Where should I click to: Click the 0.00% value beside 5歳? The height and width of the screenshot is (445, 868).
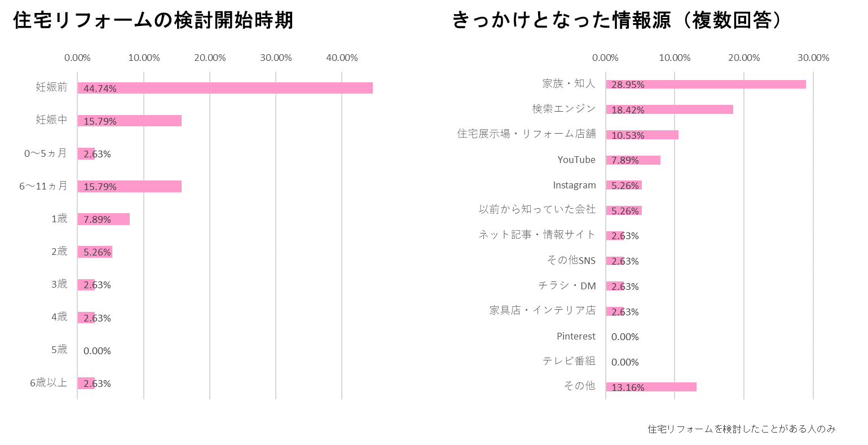[97, 351]
